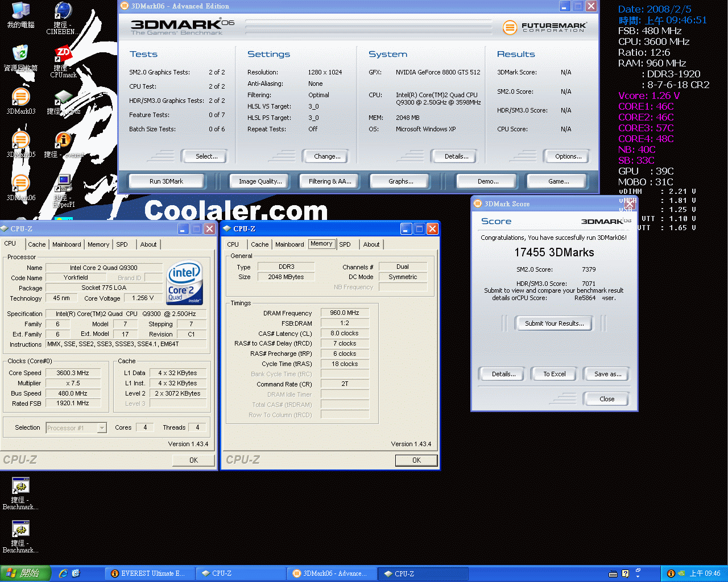Click the Internet Explorer quick launch icon
The image size is (728, 582).
tap(63, 573)
